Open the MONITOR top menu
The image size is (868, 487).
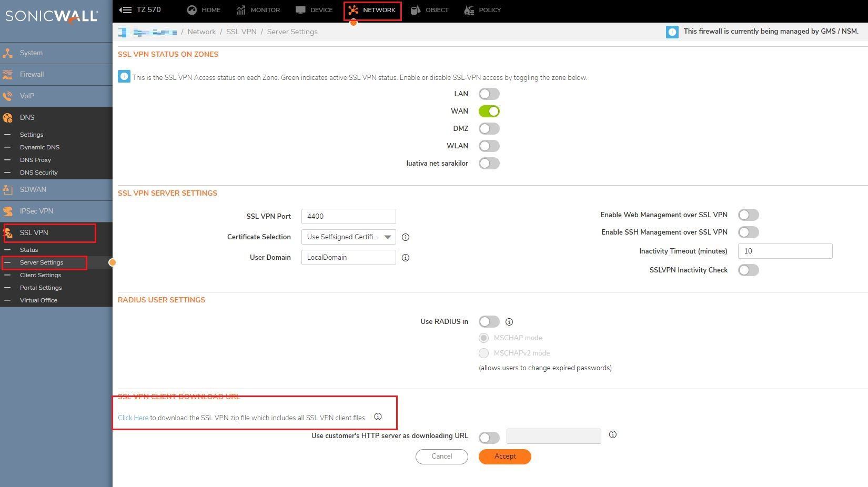click(x=258, y=10)
